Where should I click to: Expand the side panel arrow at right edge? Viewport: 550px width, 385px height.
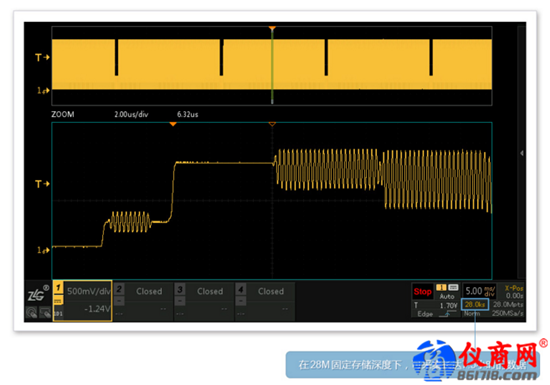click(x=522, y=153)
